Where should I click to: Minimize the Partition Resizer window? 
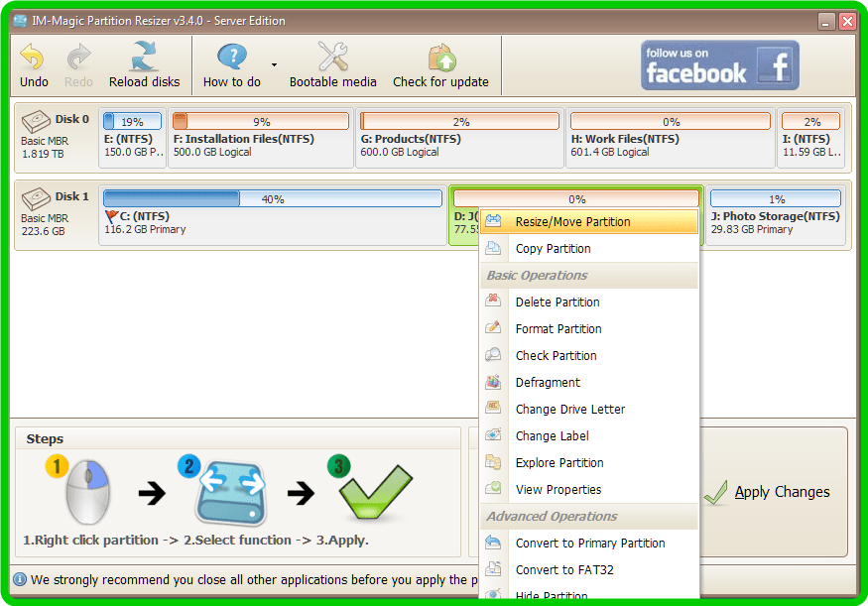(826, 21)
